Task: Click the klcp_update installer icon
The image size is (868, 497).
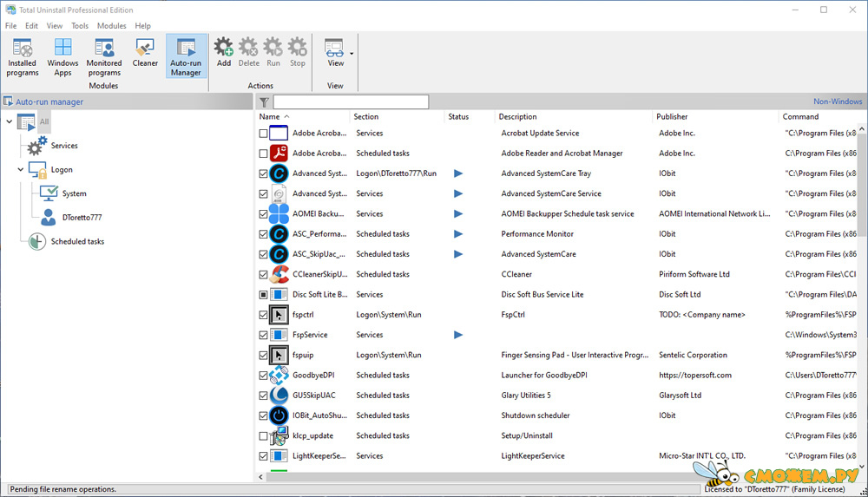Action: click(279, 435)
